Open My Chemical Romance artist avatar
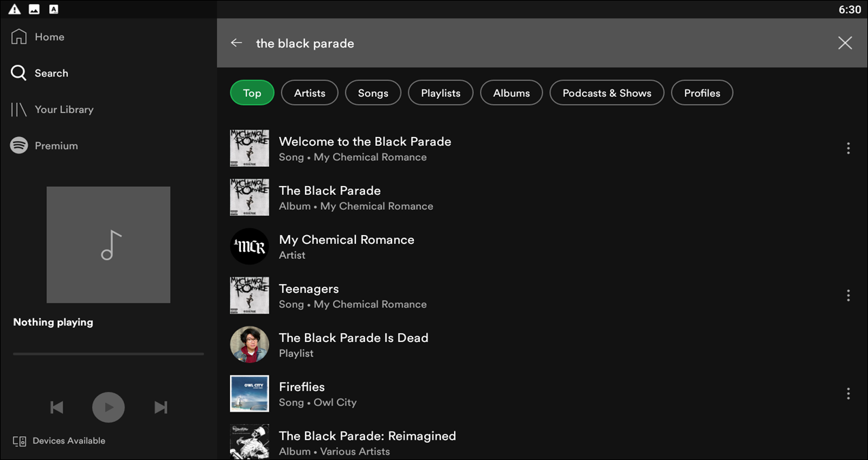Screen dimensions: 868x460 point(249,246)
